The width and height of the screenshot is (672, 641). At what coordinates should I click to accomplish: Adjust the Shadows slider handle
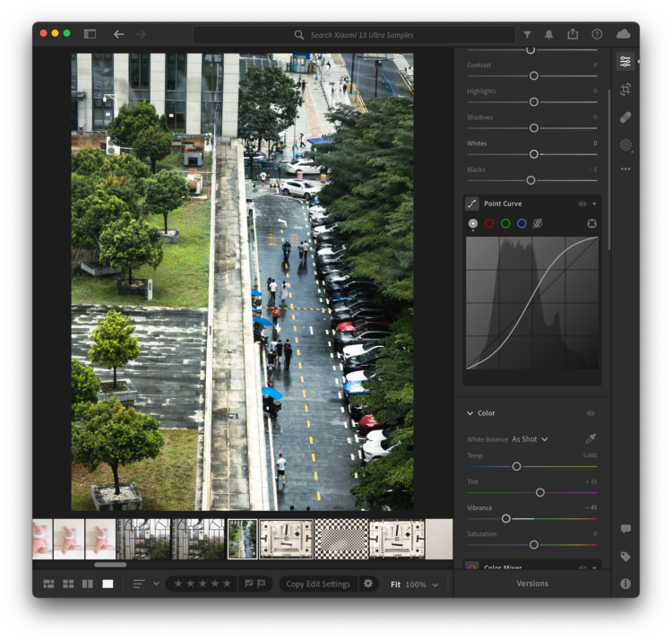coord(534,128)
